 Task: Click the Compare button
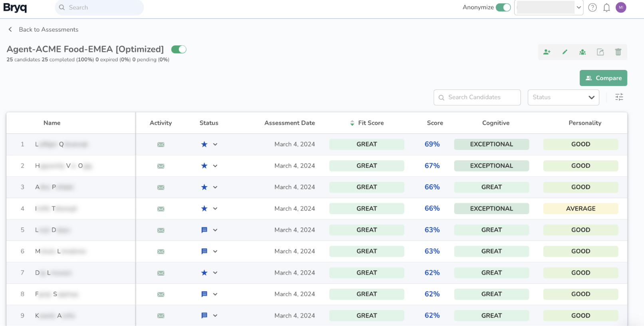click(603, 78)
